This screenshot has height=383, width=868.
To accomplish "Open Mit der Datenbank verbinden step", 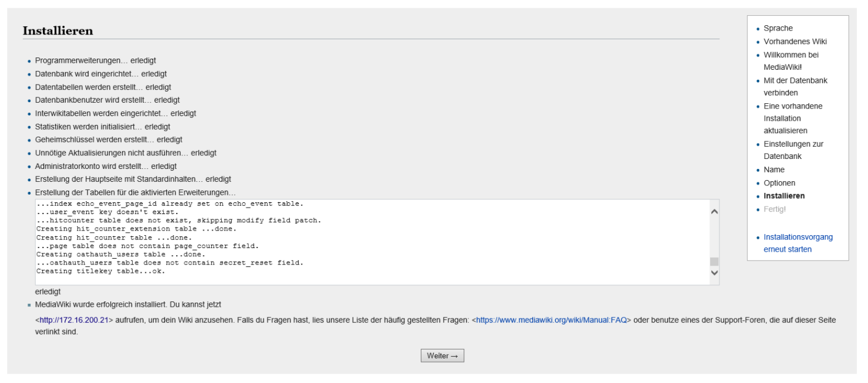I will point(795,87).
